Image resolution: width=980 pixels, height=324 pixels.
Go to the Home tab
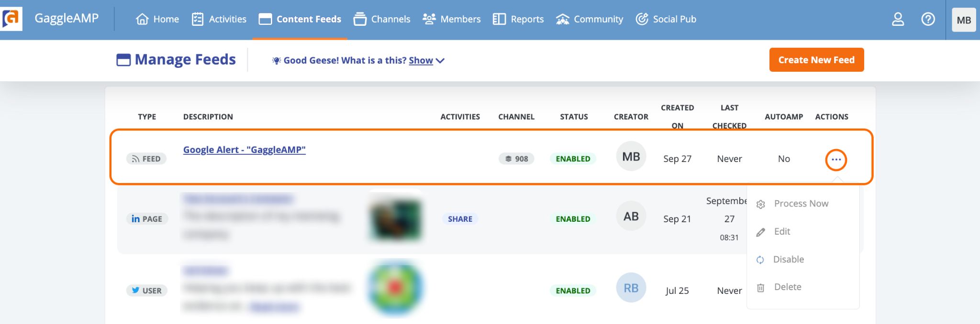click(x=157, y=19)
